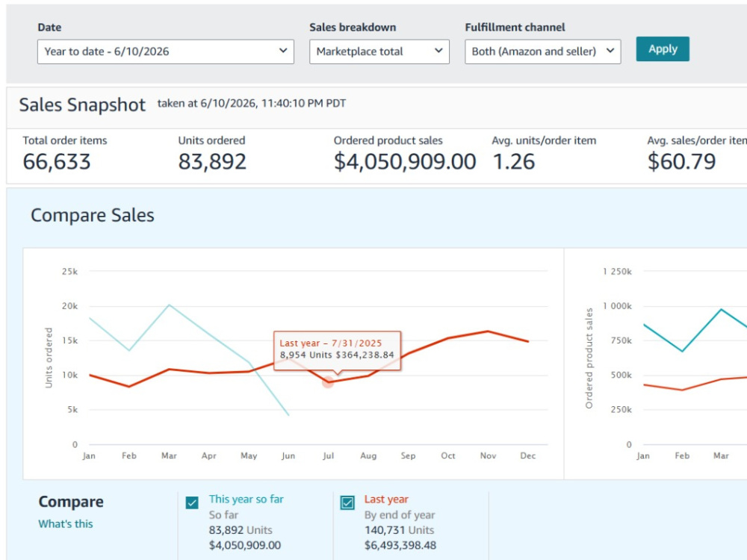Click the Total order items value
Screen dimensions: 747x560
[57, 161]
